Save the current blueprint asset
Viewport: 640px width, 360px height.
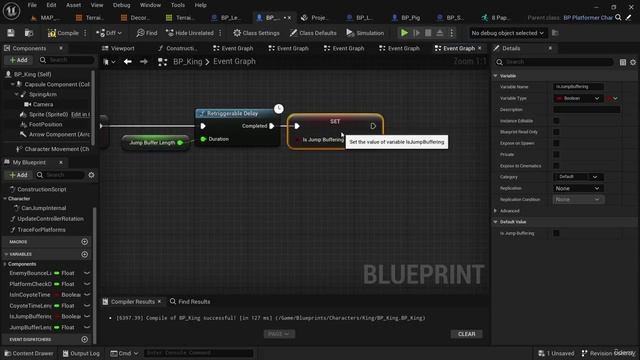click(11, 33)
